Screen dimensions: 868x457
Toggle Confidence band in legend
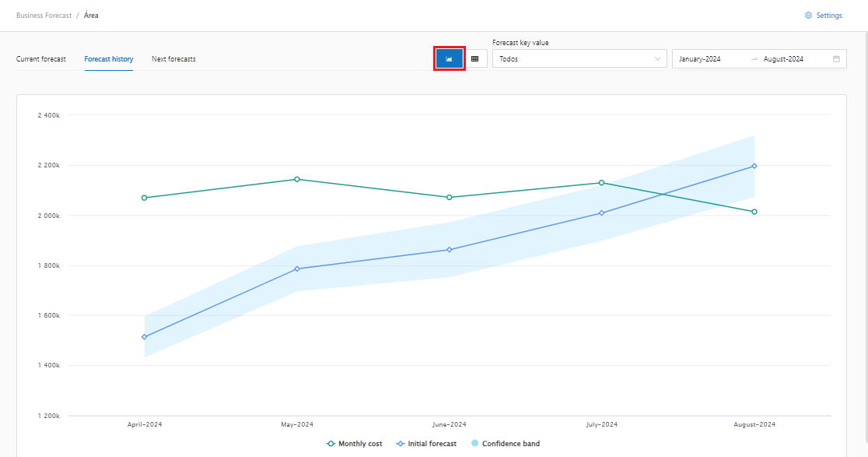coord(506,444)
